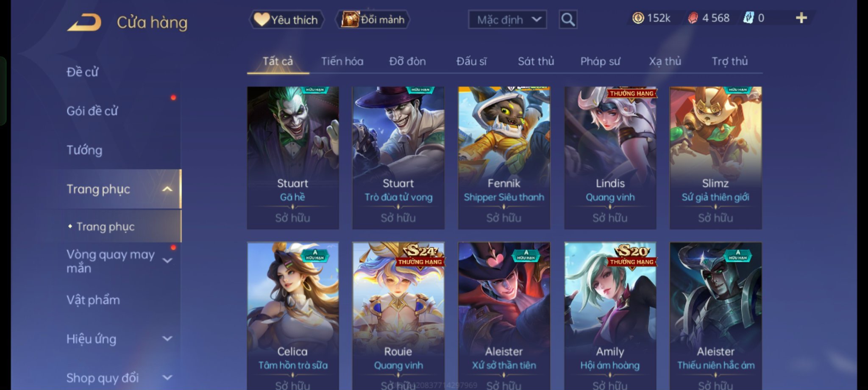The width and height of the screenshot is (868, 390).
Task: Tap the plus icon to add currency
Action: (x=801, y=18)
